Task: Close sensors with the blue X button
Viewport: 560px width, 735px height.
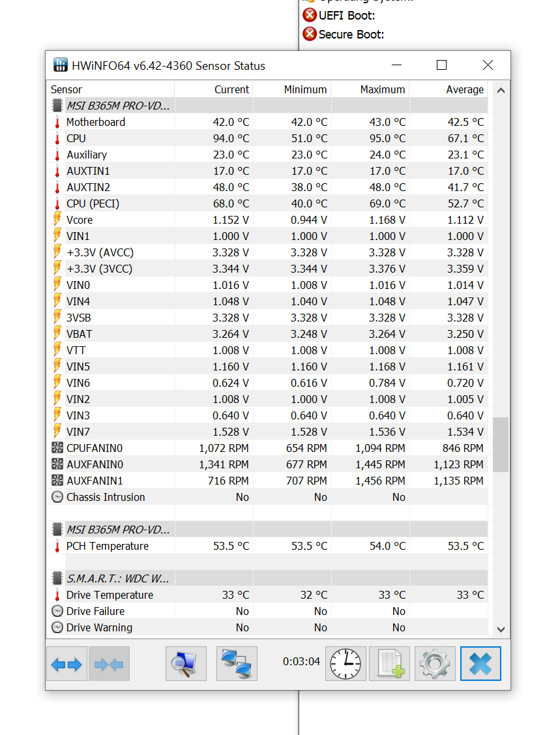Action: 480,664
